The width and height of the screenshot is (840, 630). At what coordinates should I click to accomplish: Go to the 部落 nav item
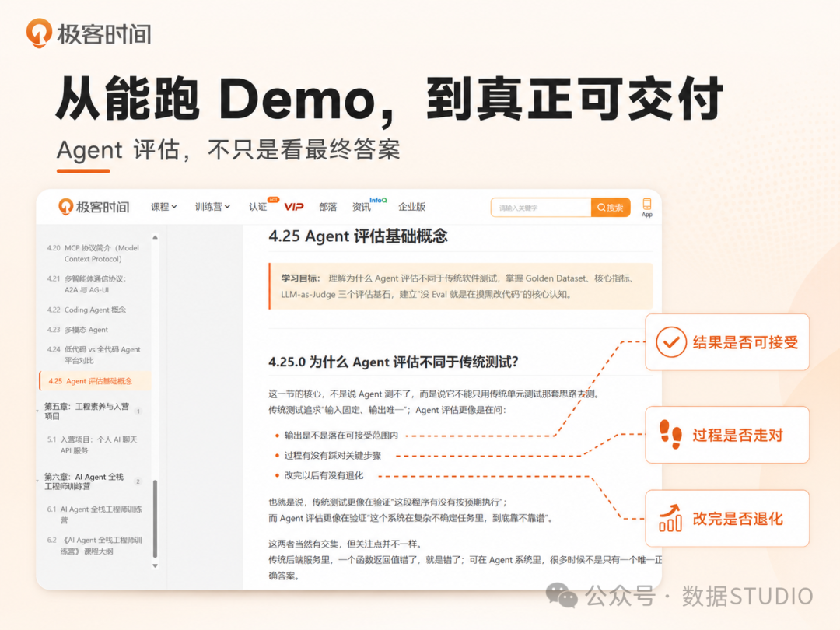(x=328, y=207)
